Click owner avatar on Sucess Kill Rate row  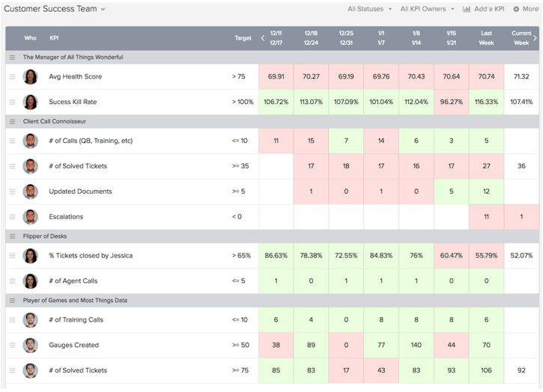coord(31,102)
